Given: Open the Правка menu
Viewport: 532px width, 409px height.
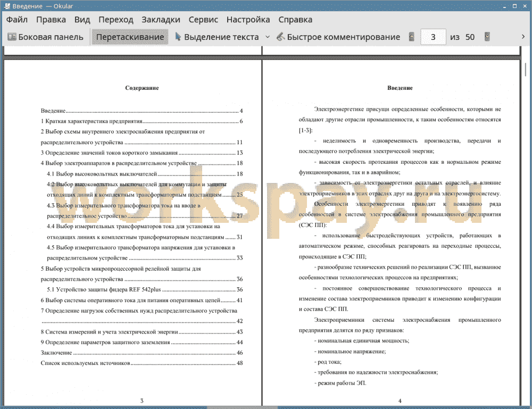Looking at the screenshot, I should pos(51,20).
